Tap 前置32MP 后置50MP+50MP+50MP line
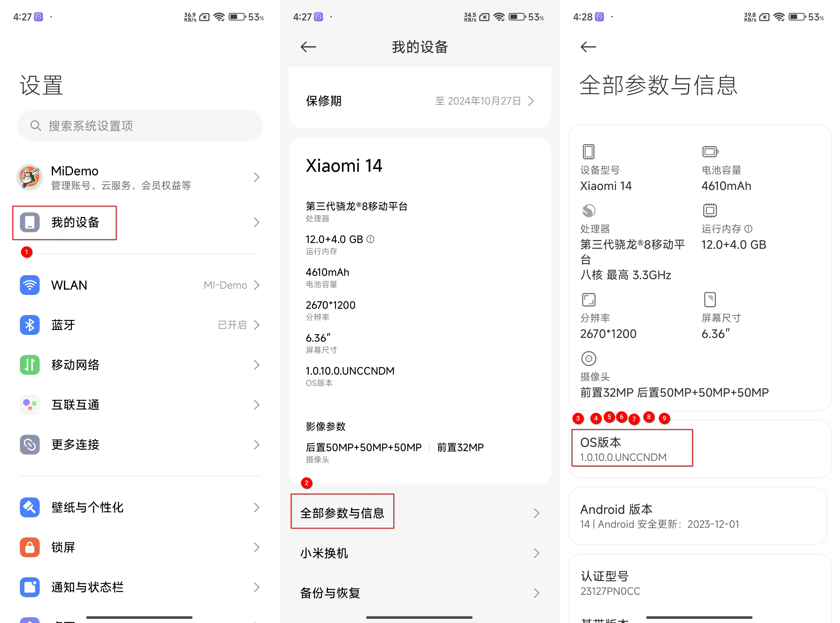 (674, 393)
